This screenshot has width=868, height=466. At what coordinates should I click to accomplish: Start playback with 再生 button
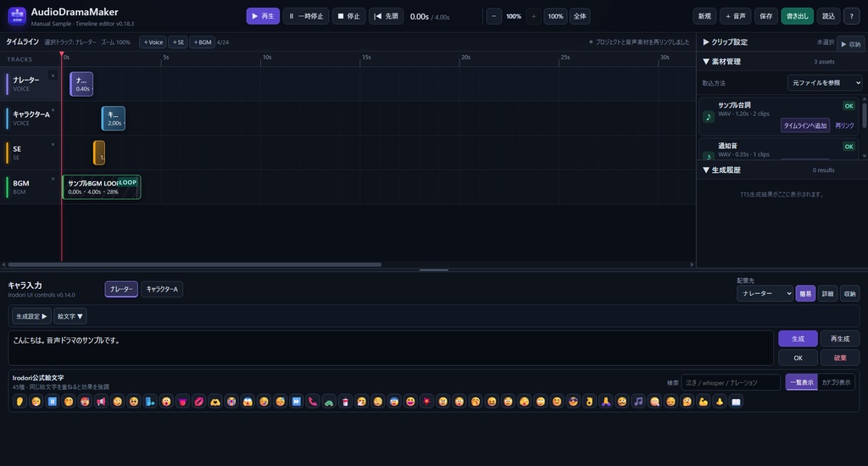[x=263, y=16]
